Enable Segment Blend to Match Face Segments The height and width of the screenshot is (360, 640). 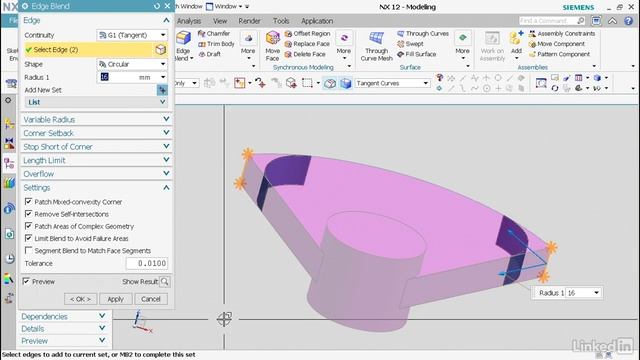pyautogui.click(x=28, y=250)
